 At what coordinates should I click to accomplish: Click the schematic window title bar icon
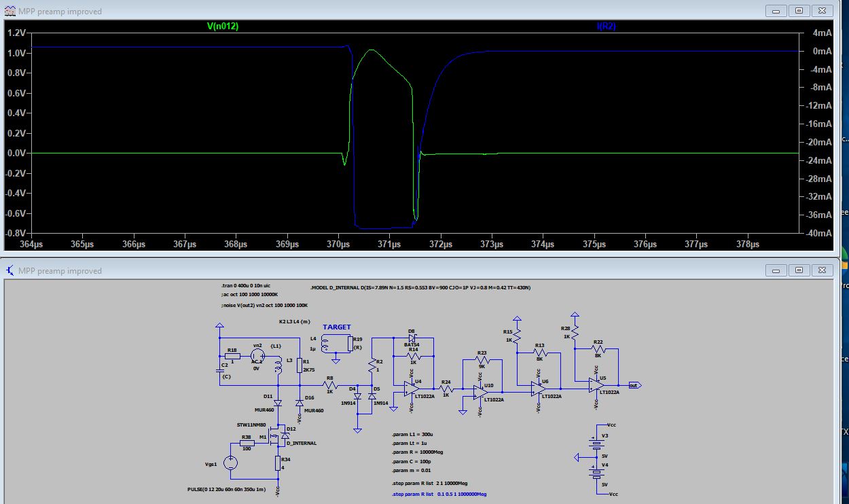10,270
